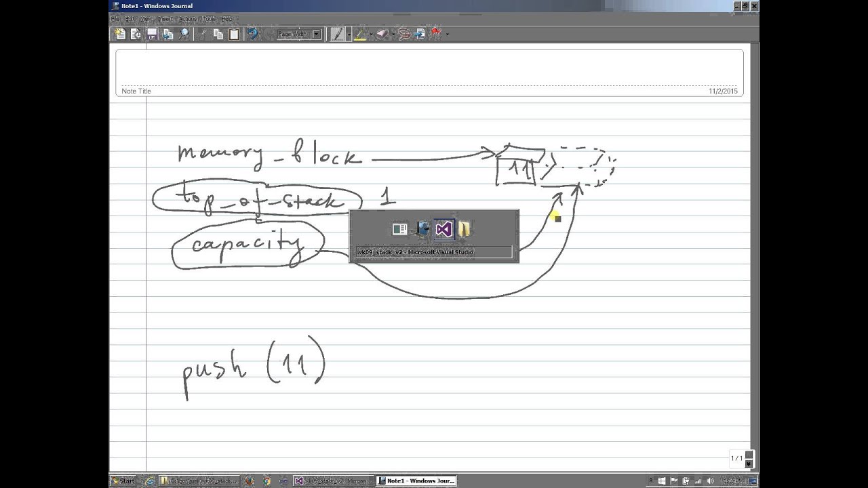The height and width of the screenshot is (488, 868).
Task: Open the Help menu
Action: (227, 19)
